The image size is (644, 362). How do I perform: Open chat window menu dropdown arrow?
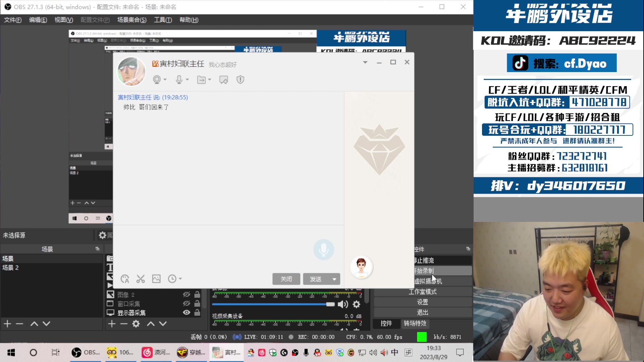(x=365, y=62)
